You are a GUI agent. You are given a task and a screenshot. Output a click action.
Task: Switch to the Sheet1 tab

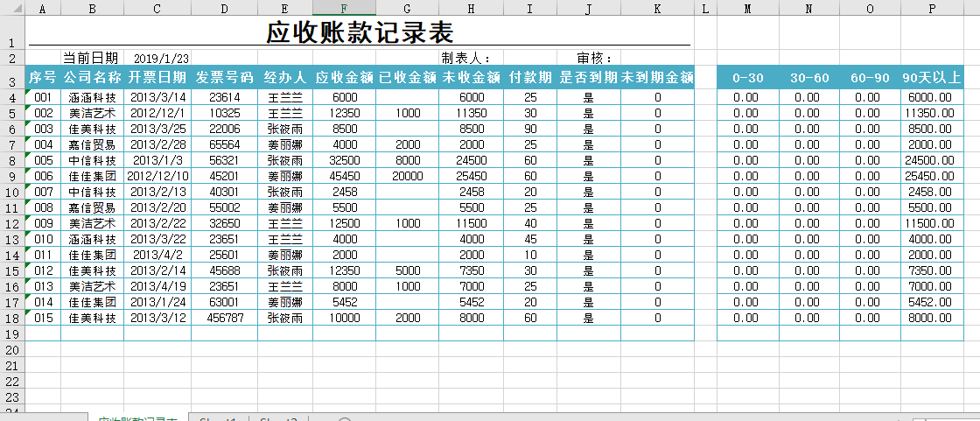tap(219, 419)
